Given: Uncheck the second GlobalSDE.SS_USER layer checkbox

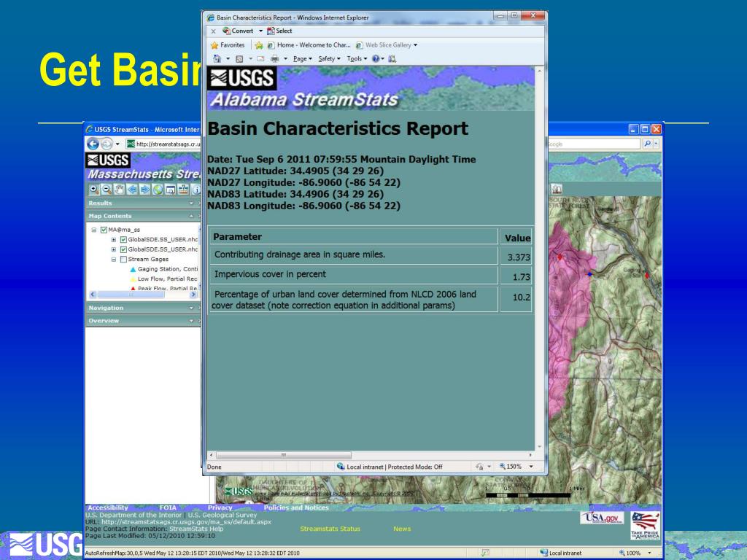Looking at the screenshot, I should click(123, 249).
